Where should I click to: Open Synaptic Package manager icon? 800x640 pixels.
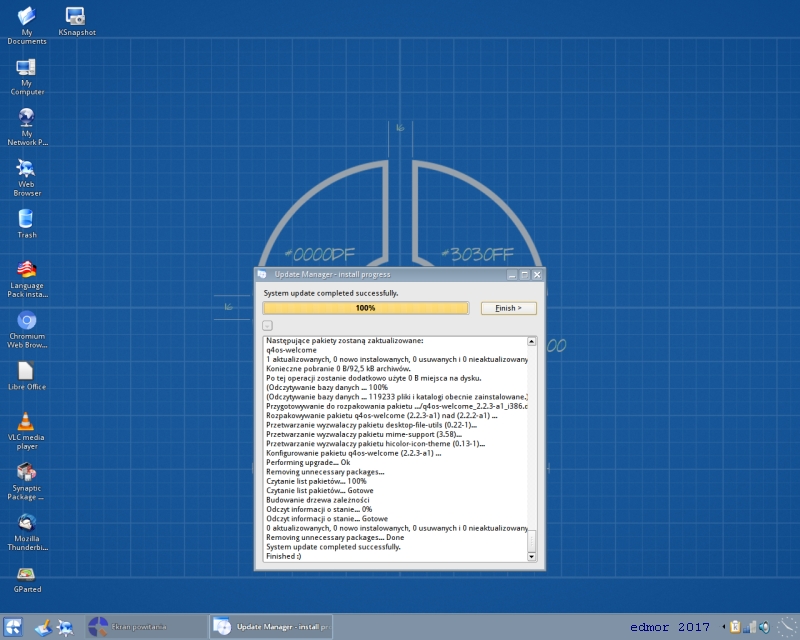[27, 482]
